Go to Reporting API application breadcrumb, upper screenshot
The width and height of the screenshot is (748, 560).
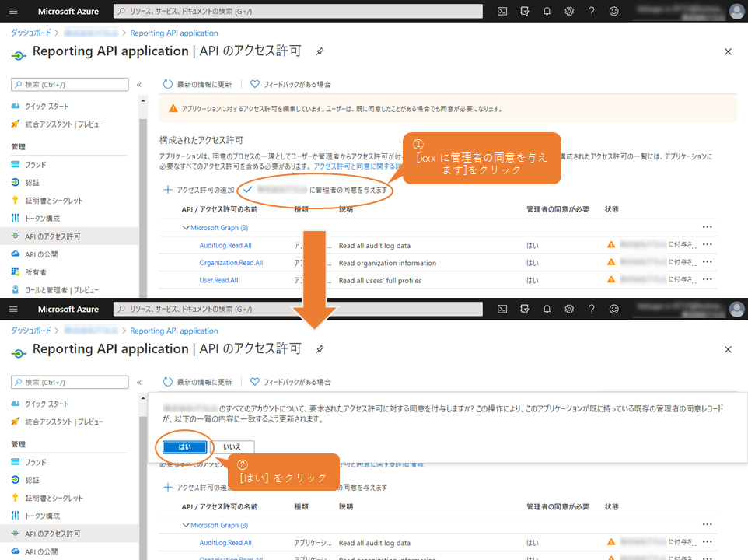(174, 33)
